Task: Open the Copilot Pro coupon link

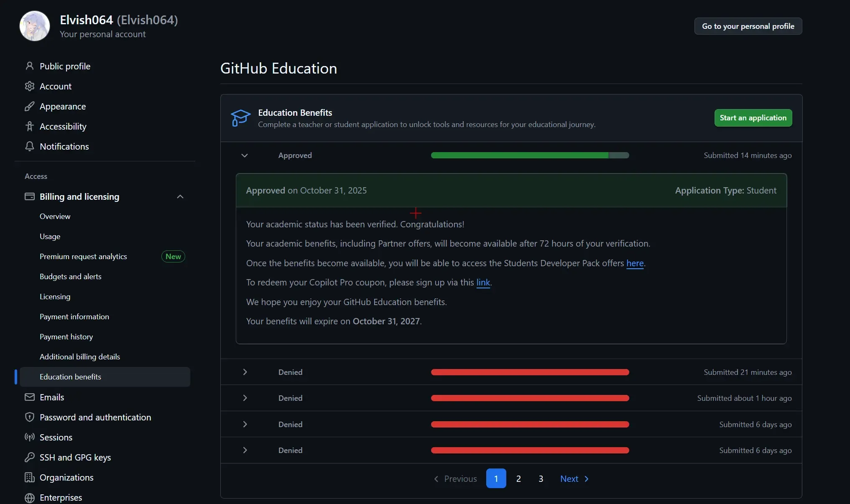Action: [483, 283]
